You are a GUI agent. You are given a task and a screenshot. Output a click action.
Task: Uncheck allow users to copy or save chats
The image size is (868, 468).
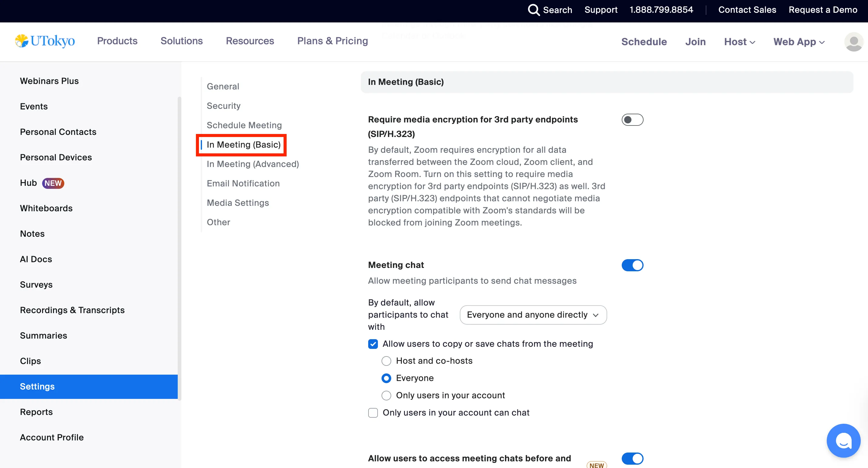pyautogui.click(x=373, y=344)
